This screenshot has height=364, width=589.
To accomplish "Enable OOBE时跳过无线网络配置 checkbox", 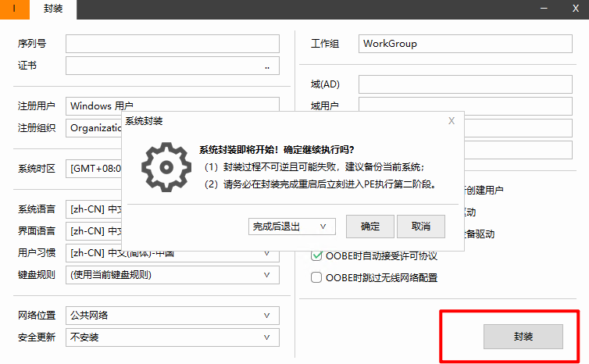I will pos(317,277).
